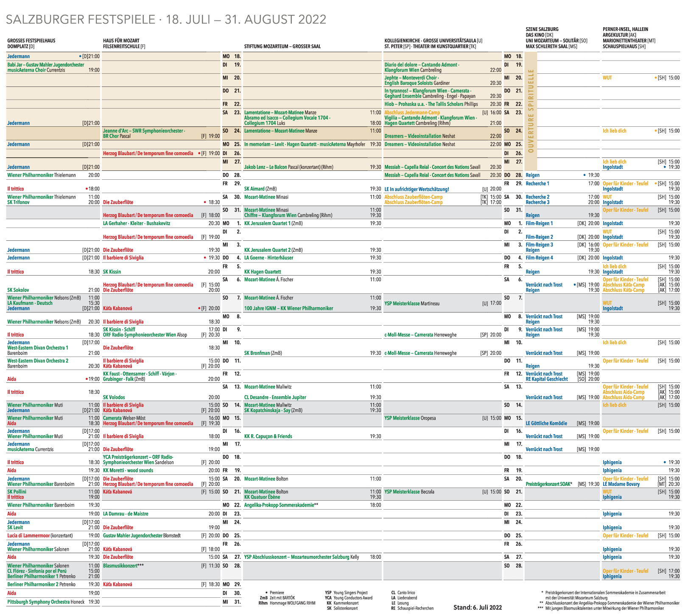Image resolution: width=688 pixels, height=616 pixels.
Task: Click the Premiere dot in the legend
Action: pyautogui.click(x=266, y=593)
